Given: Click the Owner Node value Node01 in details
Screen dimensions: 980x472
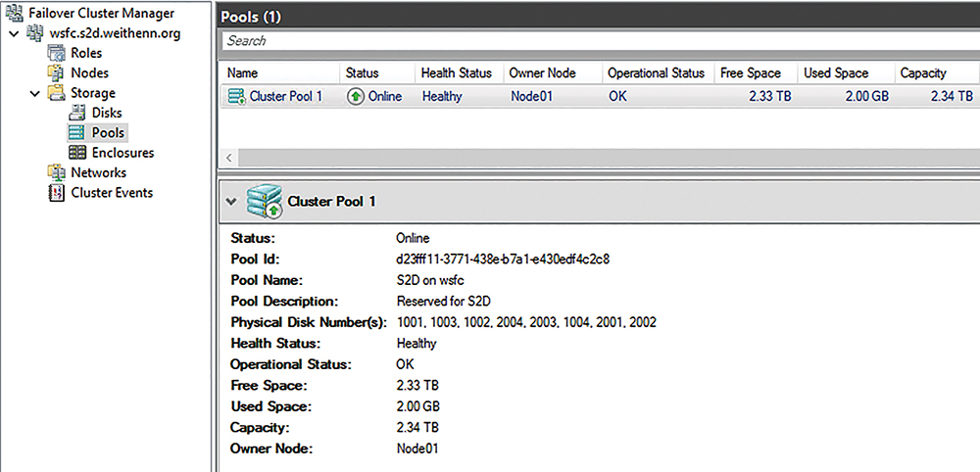Looking at the screenshot, I should (x=417, y=448).
